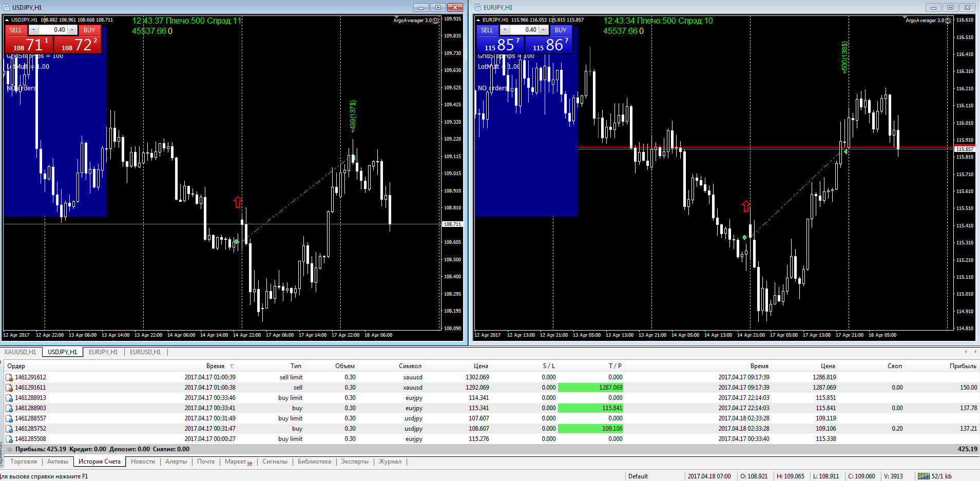The width and height of the screenshot is (980, 481).
Task: Click the USDJPY,H1 chart window title icon
Action: [6, 7]
